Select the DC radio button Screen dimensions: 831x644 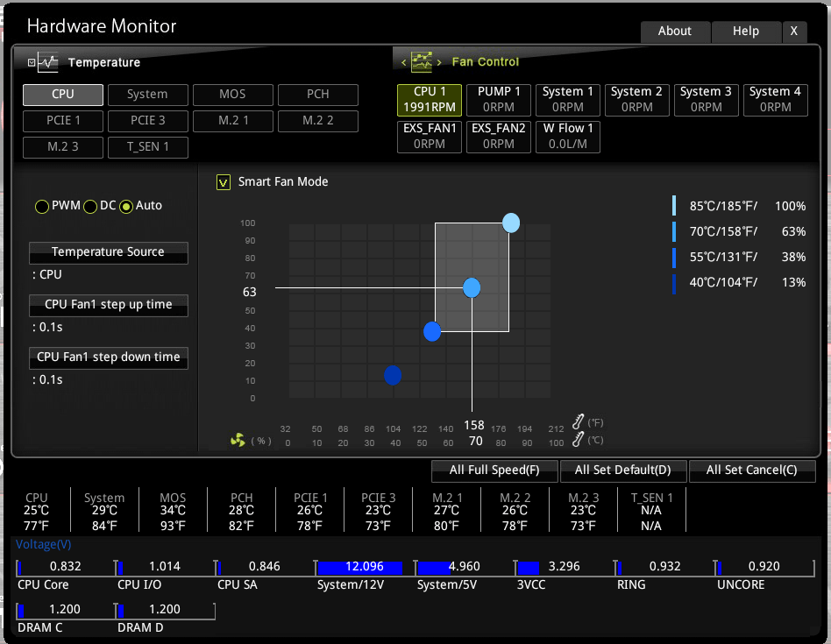click(90, 206)
